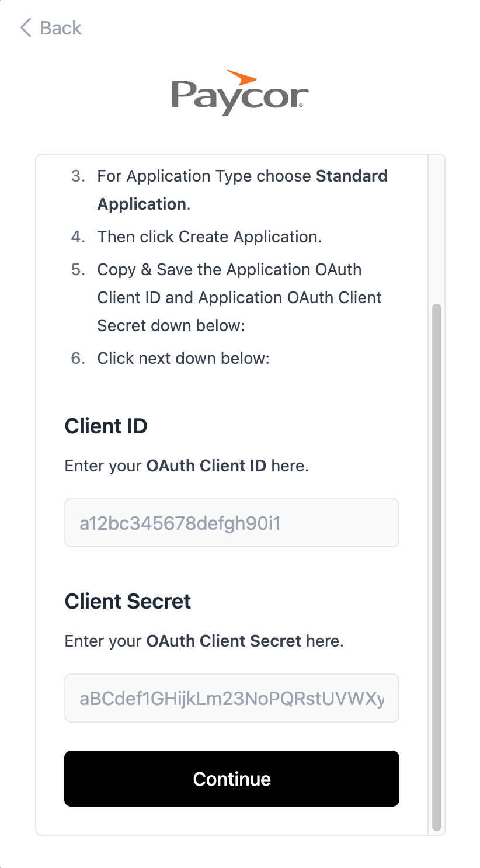Click the step number 6 list marker
This screenshot has height=868, width=480.
(78, 358)
